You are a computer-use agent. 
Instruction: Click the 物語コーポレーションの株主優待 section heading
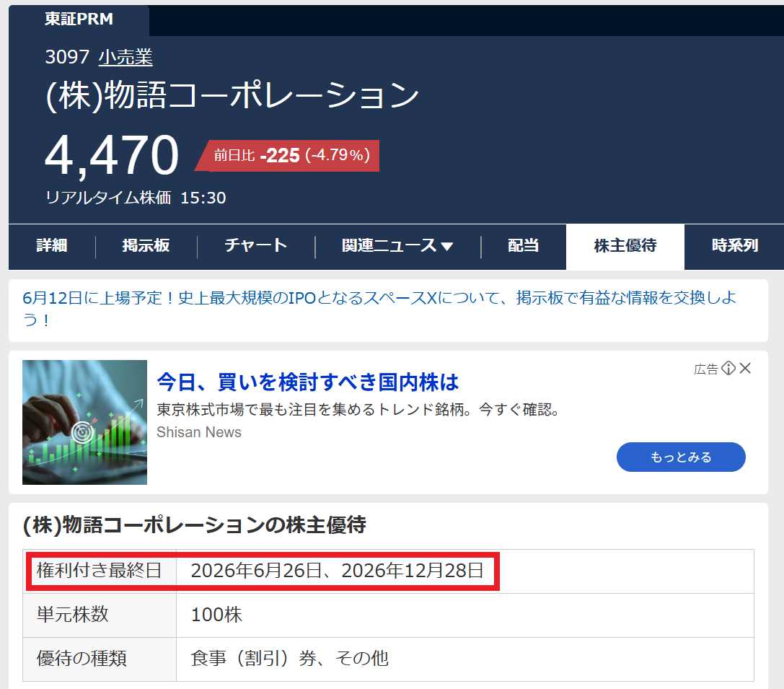(195, 525)
